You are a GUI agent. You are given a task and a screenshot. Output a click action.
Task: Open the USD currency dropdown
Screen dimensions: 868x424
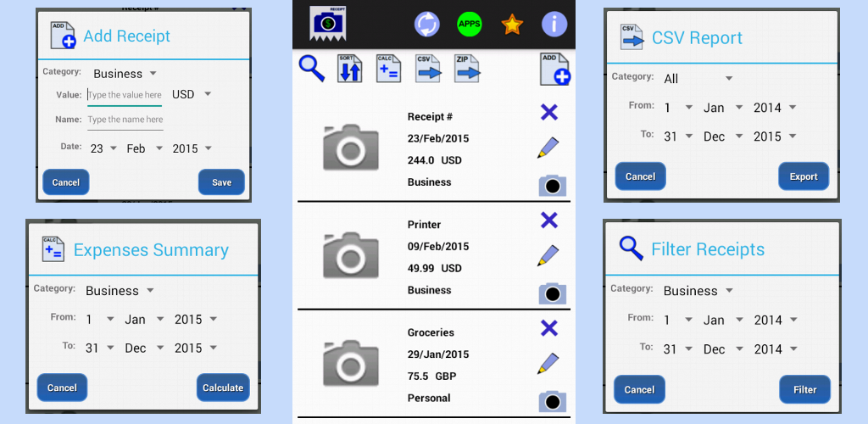192,95
